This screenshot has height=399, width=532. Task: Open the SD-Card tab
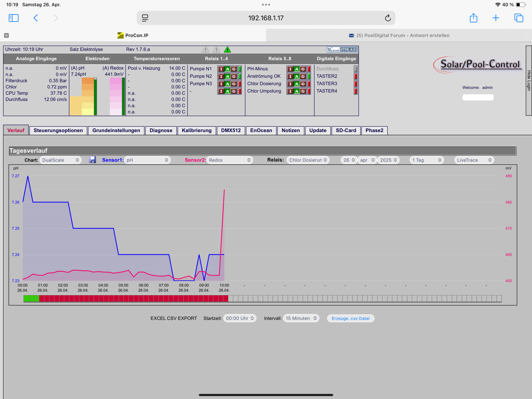pyautogui.click(x=346, y=130)
